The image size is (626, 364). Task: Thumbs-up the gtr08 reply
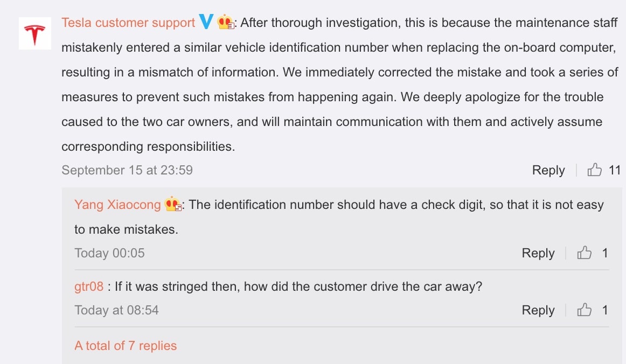(585, 310)
